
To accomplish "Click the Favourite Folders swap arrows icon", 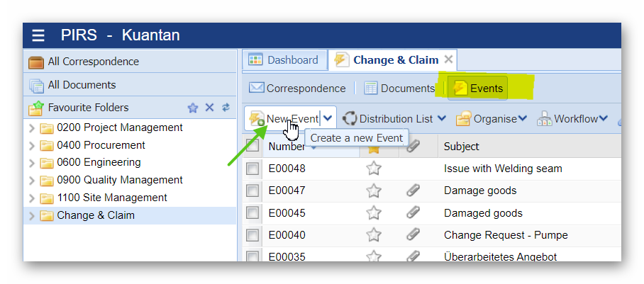I will click(226, 108).
